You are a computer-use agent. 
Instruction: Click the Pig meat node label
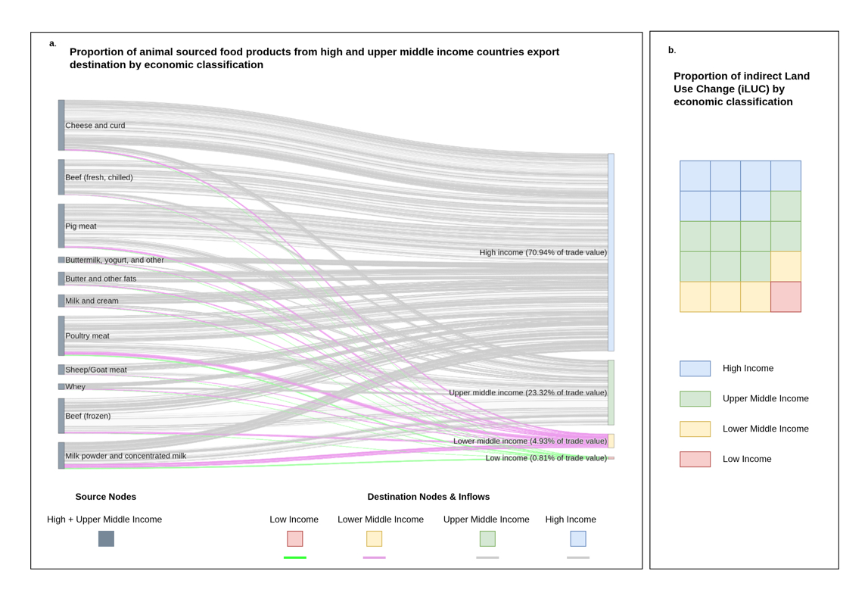81,226
